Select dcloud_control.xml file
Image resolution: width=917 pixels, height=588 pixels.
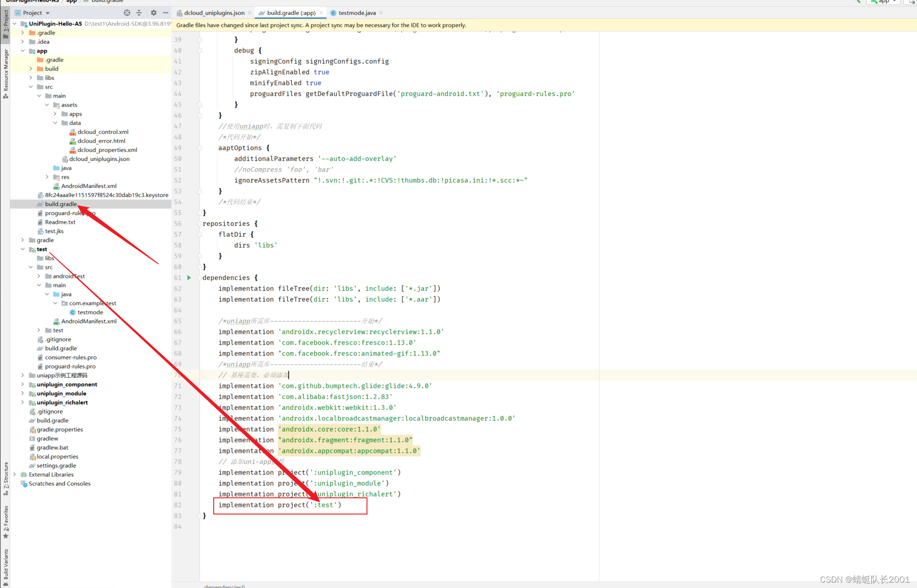103,132
